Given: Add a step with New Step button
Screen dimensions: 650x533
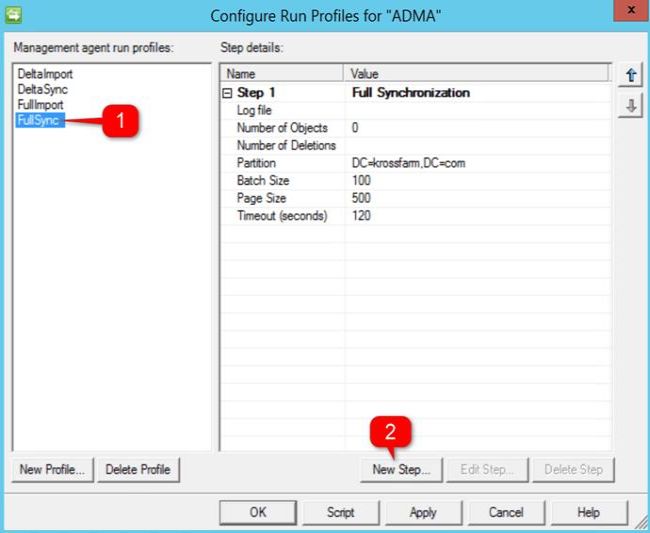Looking at the screenshot, I should pos(401,470).
